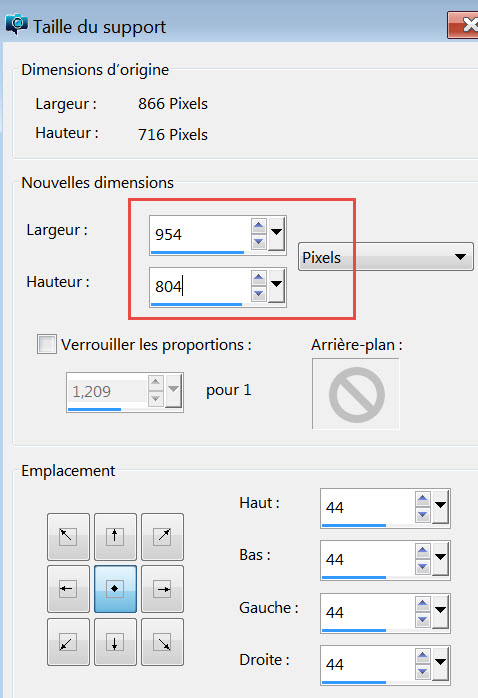Select top-center placement arrow
The width and height of the screenshot is (478, 698).
(115, 536)
